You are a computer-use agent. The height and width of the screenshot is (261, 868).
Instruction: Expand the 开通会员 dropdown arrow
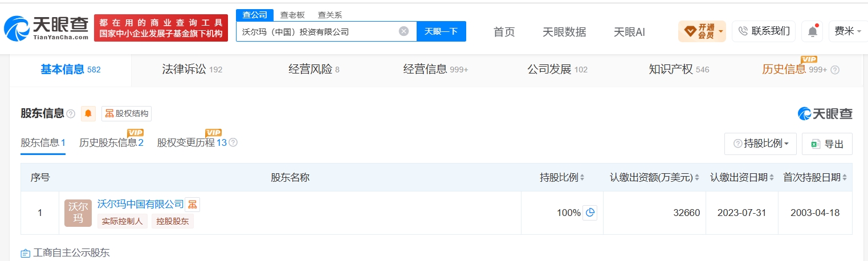[721, 31]
